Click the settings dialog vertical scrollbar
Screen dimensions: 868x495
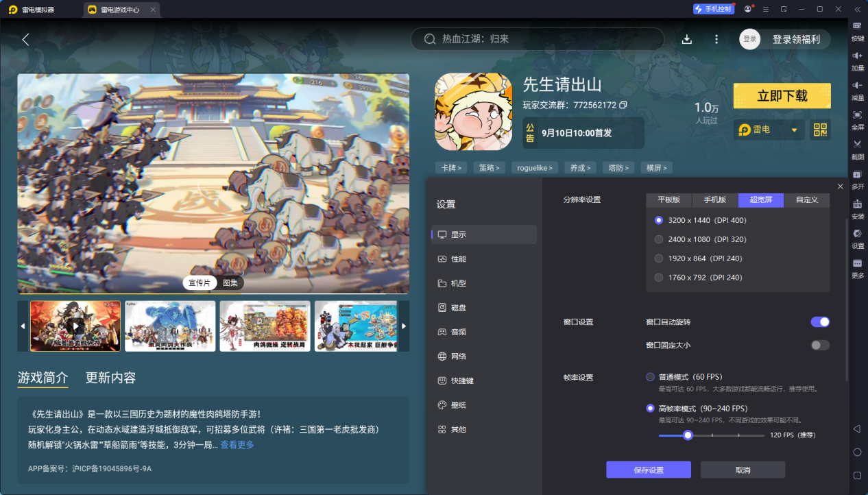point(847,298)
